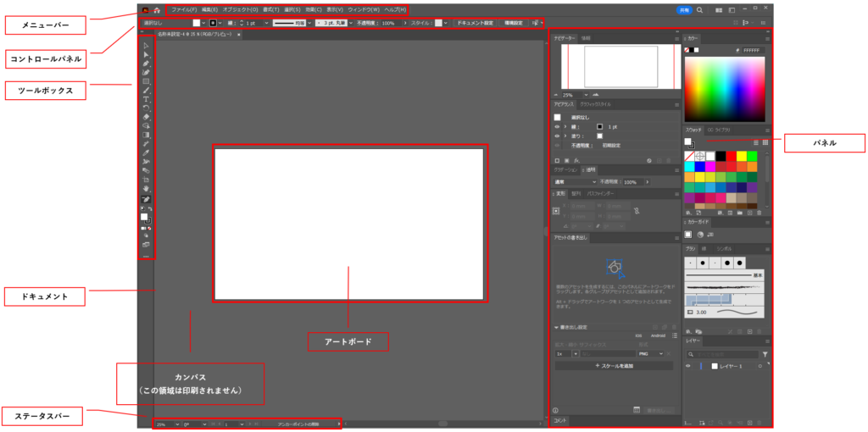Open the ファイル(F) menu
The image size is (868, 432).
(x=183, y=9)
